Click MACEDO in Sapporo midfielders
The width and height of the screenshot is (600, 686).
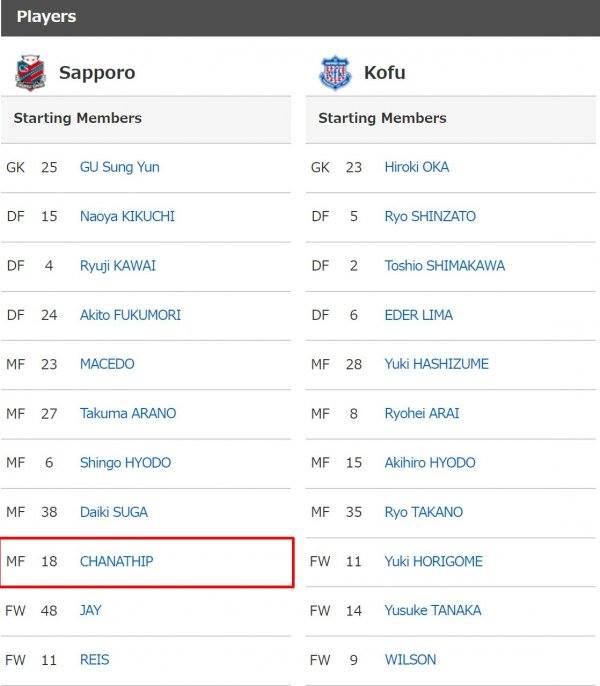click(107, 364)
